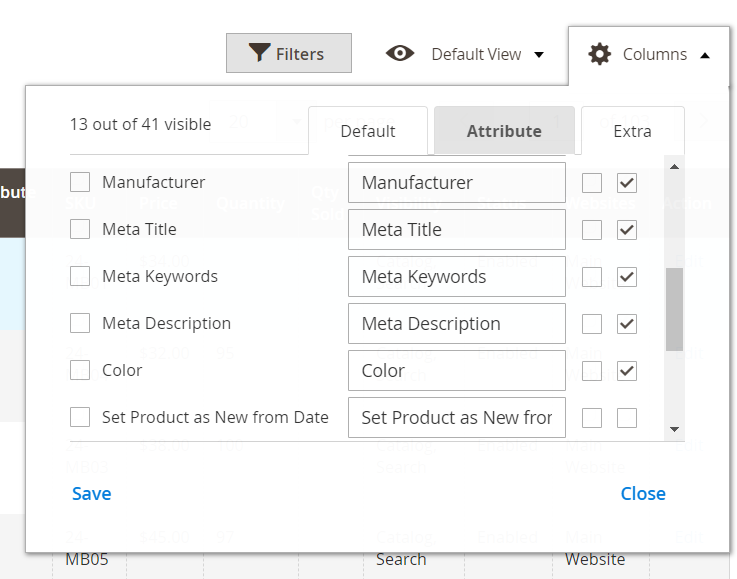
Task: Collapse the Columns panel arrow
Action: coord(705,55)
